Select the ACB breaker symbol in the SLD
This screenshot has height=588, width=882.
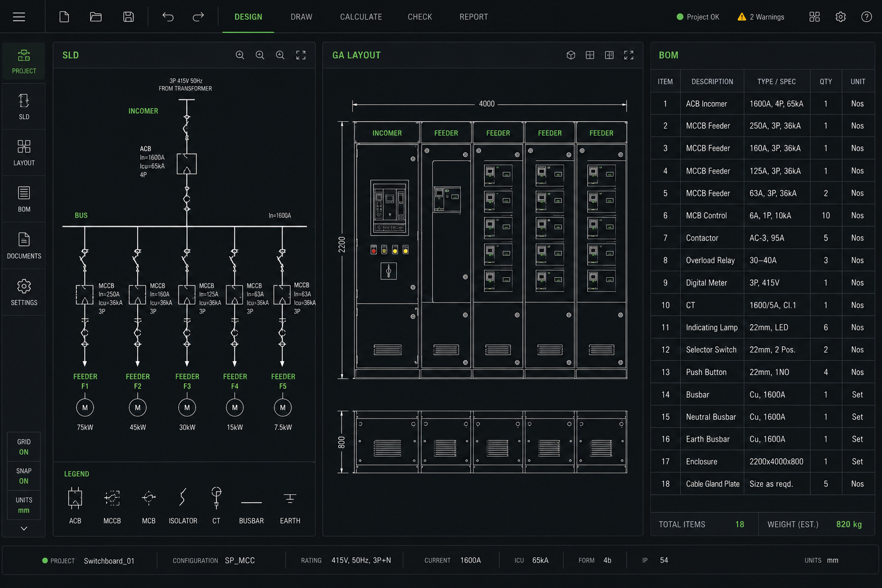pyautogui.click(x=187, y=164)
